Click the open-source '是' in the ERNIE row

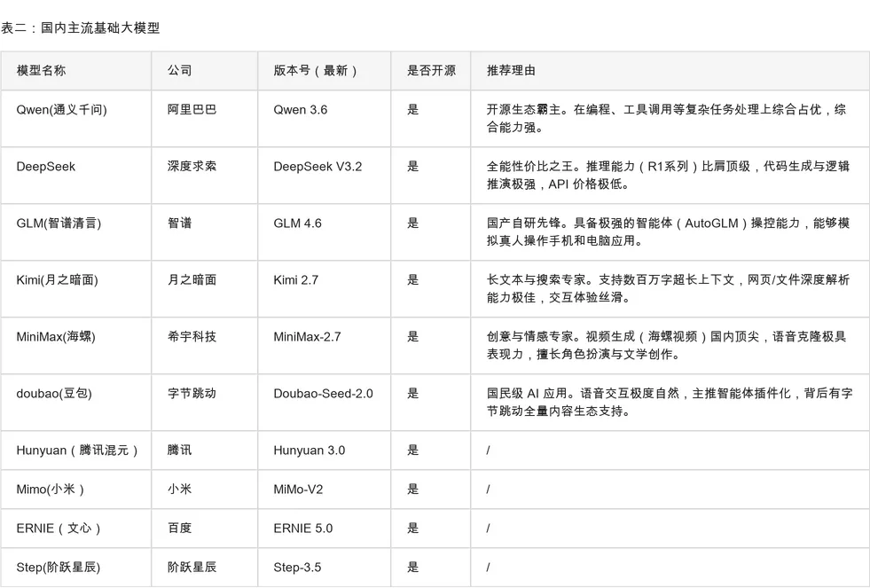click(x=412, y=528)
